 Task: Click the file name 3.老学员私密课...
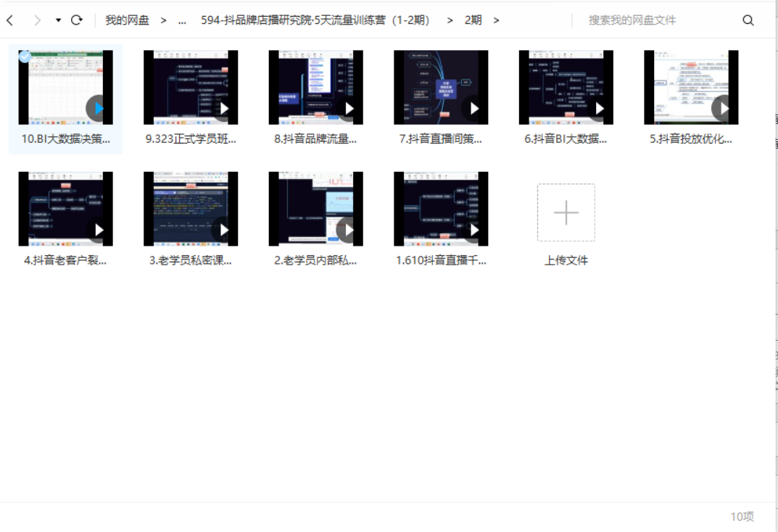click(191, 260)
